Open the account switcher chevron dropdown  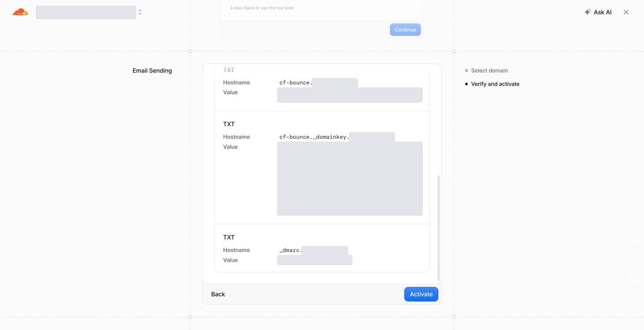coord(140,12)
